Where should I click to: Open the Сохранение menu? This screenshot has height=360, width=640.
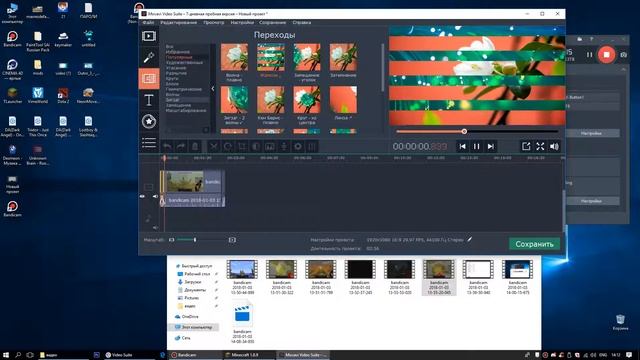[x=272, y=22]
